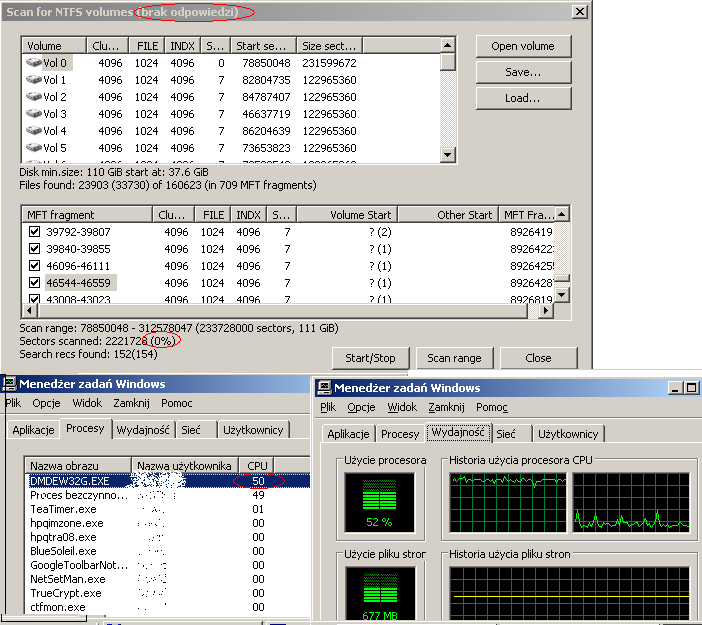
Task: Select the Vol 5 volume icon
Action: 33,148
